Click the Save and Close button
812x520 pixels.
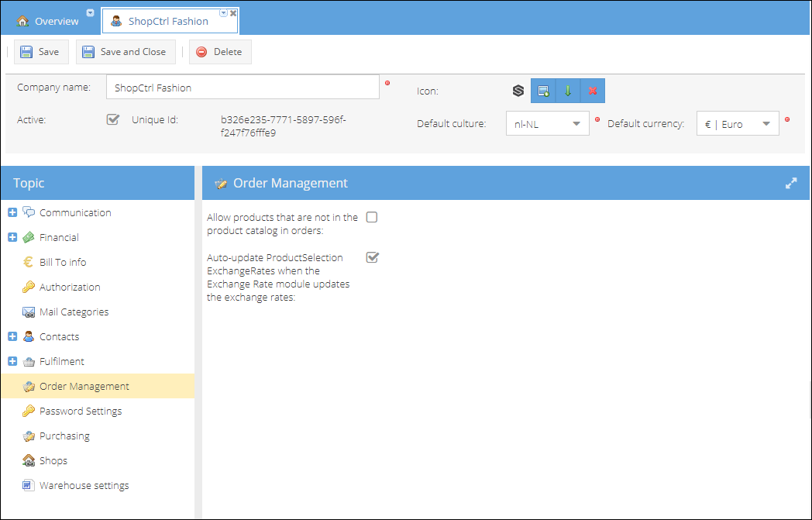(x=126, y=52)
